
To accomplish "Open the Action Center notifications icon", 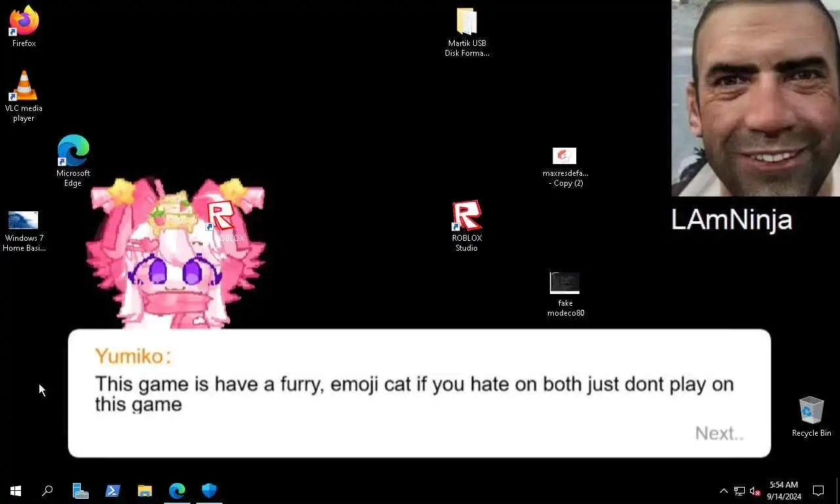I will 818,490.
